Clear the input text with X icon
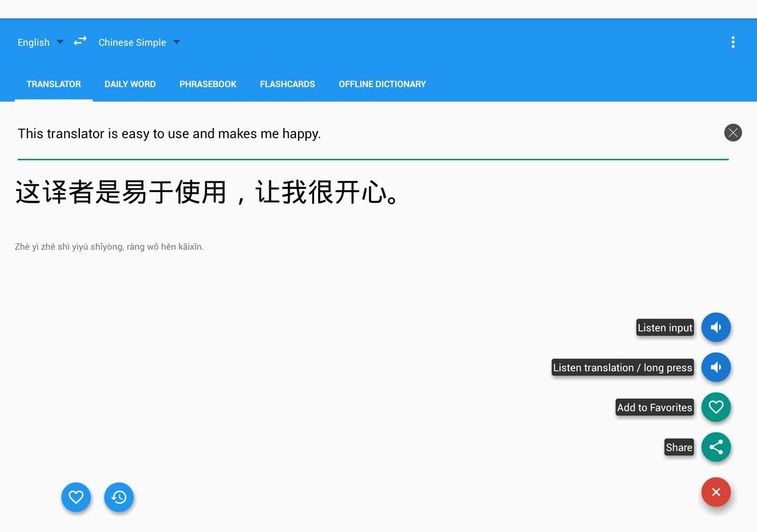The height and width of the screenshot is (532, 757). click(x=733, y=133)
